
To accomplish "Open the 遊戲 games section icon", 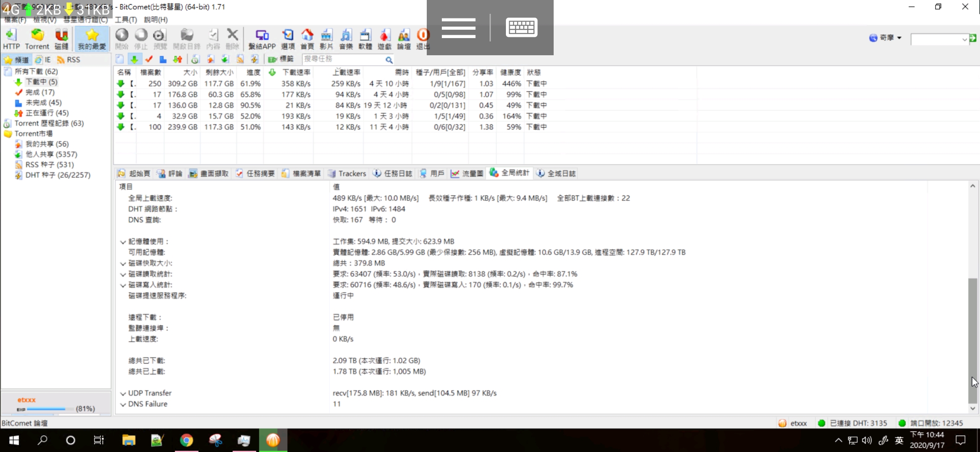I will point(384,39).
